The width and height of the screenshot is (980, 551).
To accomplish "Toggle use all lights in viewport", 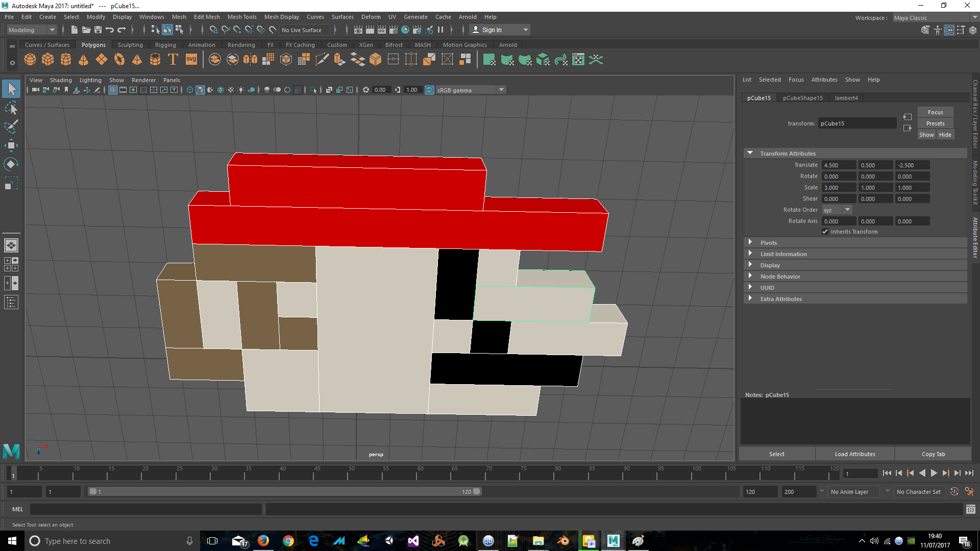I will coord(241,90).
